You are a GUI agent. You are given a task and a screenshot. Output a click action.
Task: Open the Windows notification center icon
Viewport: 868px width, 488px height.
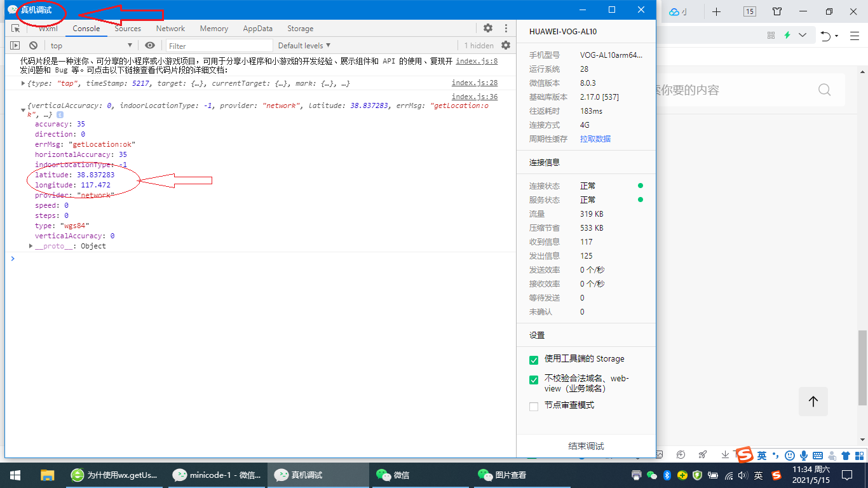(x=847, y=475)
